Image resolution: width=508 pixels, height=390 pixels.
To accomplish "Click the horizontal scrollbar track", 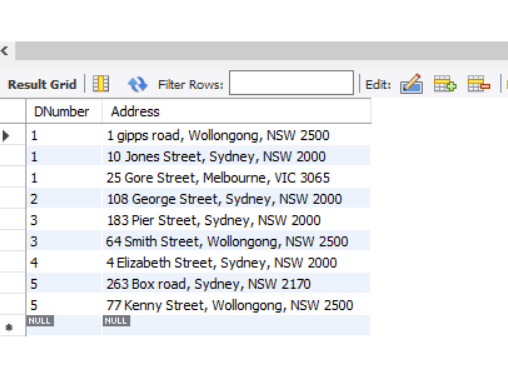I will click(261, 51).
